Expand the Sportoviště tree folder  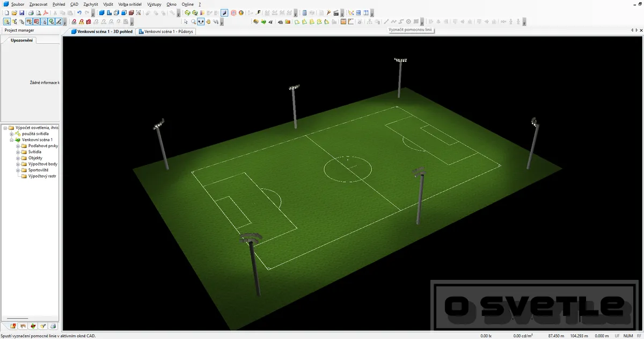18,170
